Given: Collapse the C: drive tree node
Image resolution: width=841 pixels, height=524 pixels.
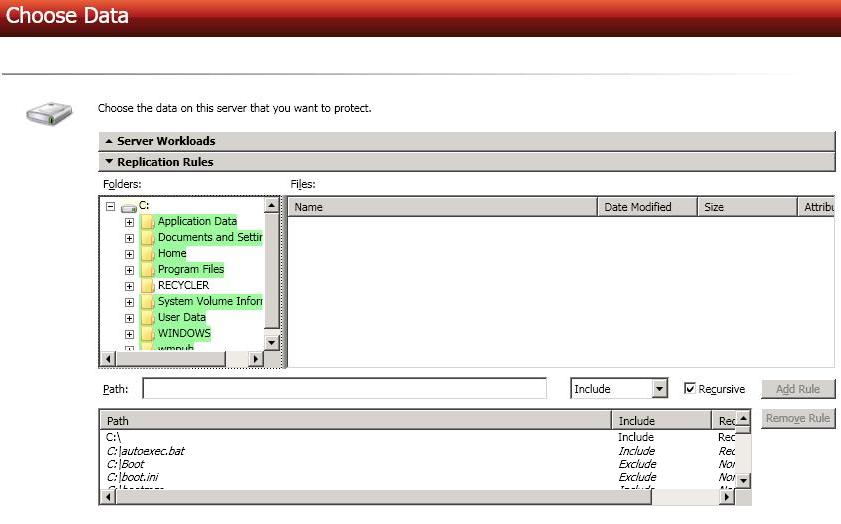Looking at the screenshot, I should click(110, 206).
